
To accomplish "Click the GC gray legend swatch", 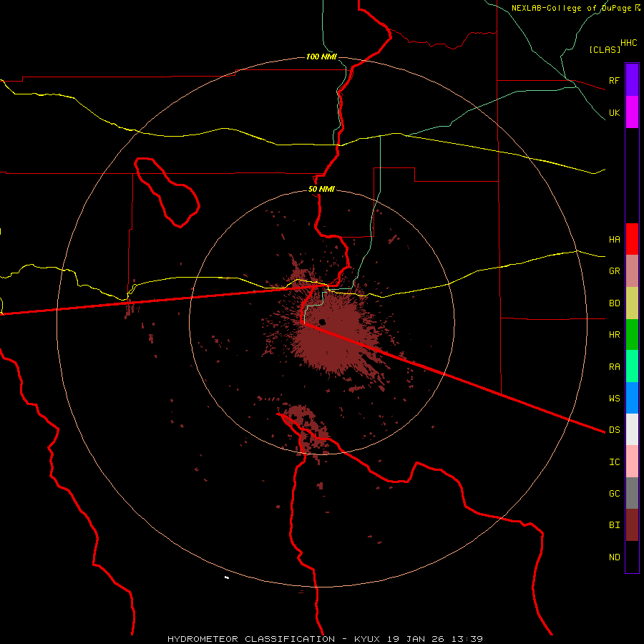I will [x=632, y=493].
